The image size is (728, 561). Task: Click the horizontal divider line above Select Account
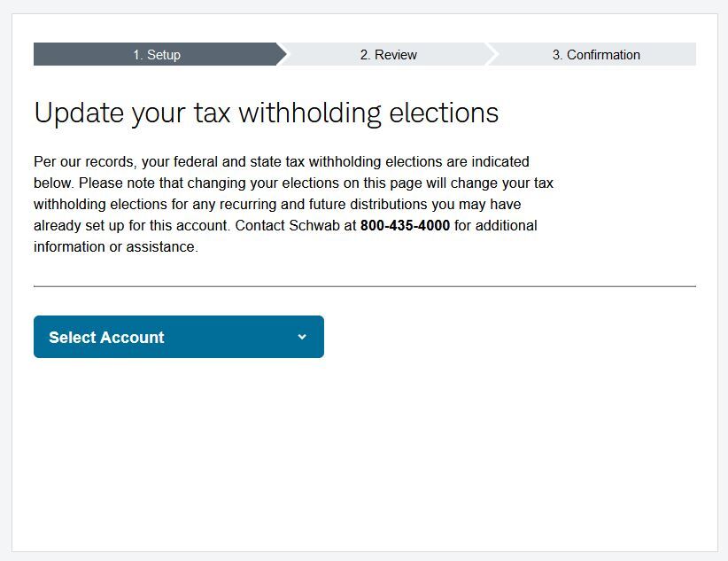pyautogui.click(x=364, y=286)
